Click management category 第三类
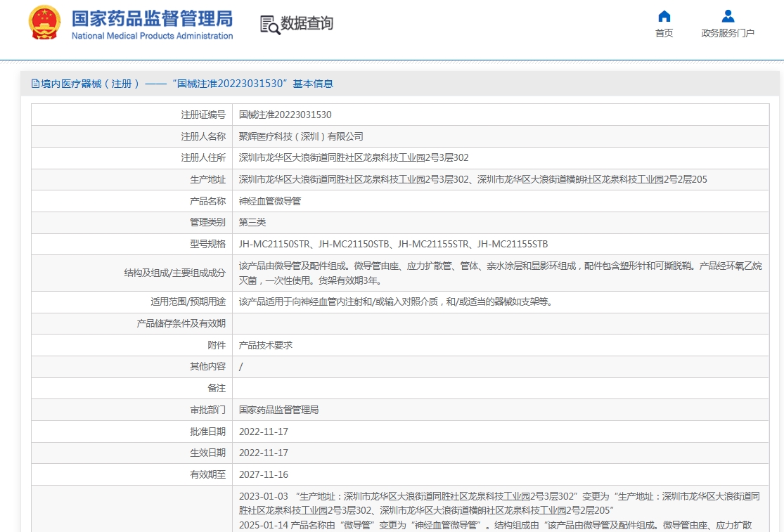The image size is (784, 532). [x=252, y=222]
